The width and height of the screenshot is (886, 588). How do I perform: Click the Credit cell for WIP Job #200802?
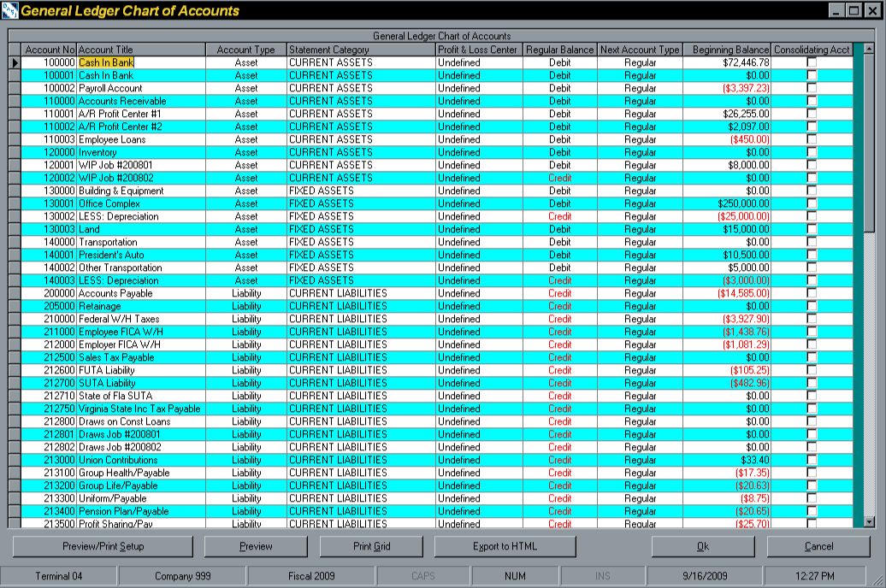point(559,178)
